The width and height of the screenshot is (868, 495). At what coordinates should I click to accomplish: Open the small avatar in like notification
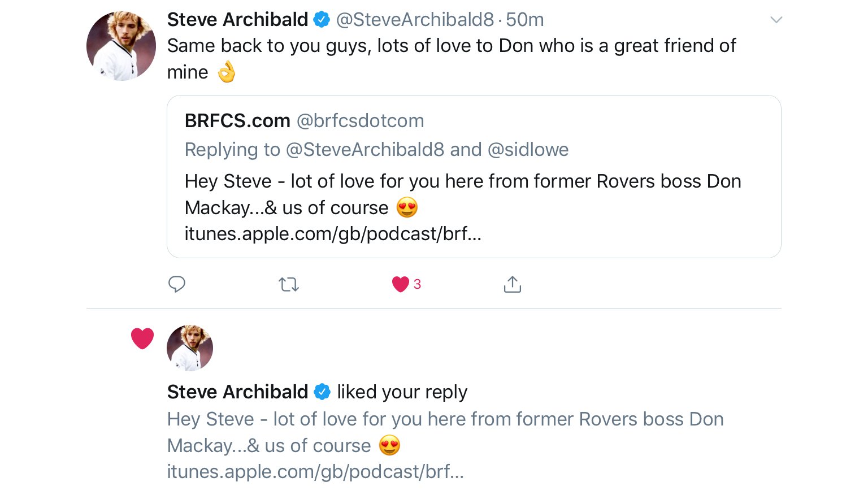click(190, 348)
